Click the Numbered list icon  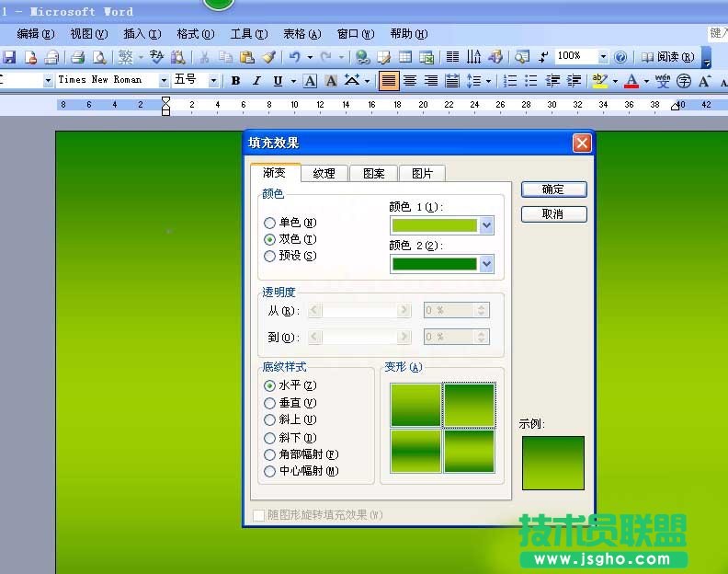[x=510, y=81]
